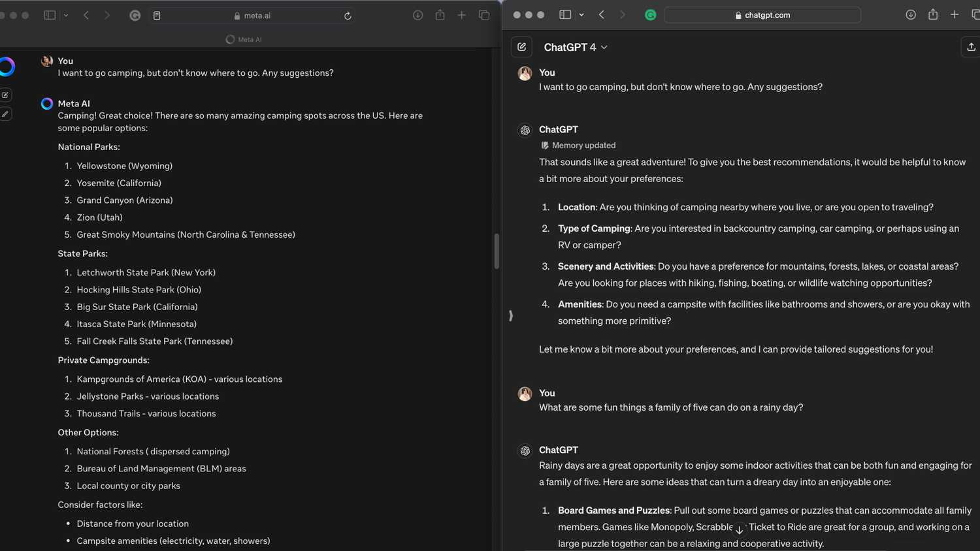Viewport: 980px width, 551px height.
Task: Go back in the ChatGPT window
Action: (602, 15)
